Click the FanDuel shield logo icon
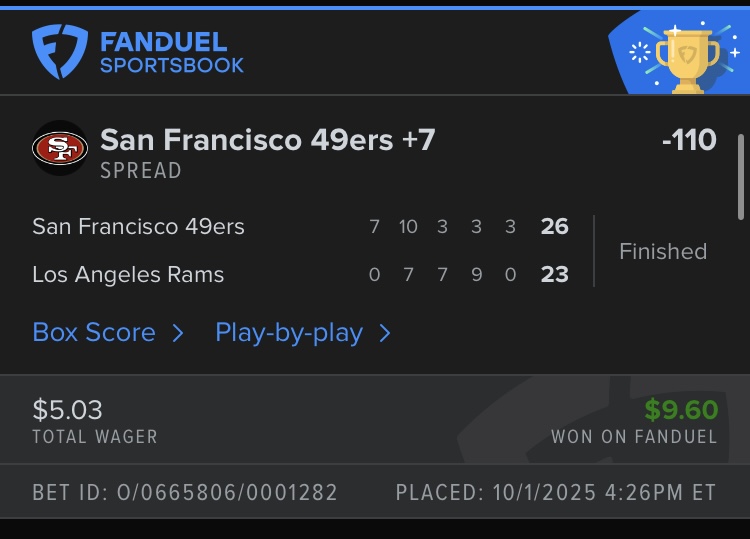This screenshot has width=750, height=539. (60, 52)
